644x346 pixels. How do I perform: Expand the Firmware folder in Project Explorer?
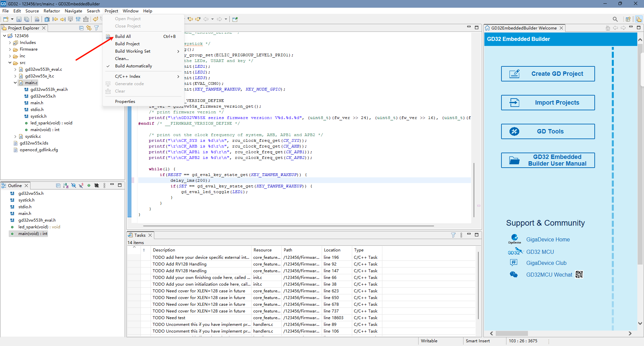[x=10, y=49]
